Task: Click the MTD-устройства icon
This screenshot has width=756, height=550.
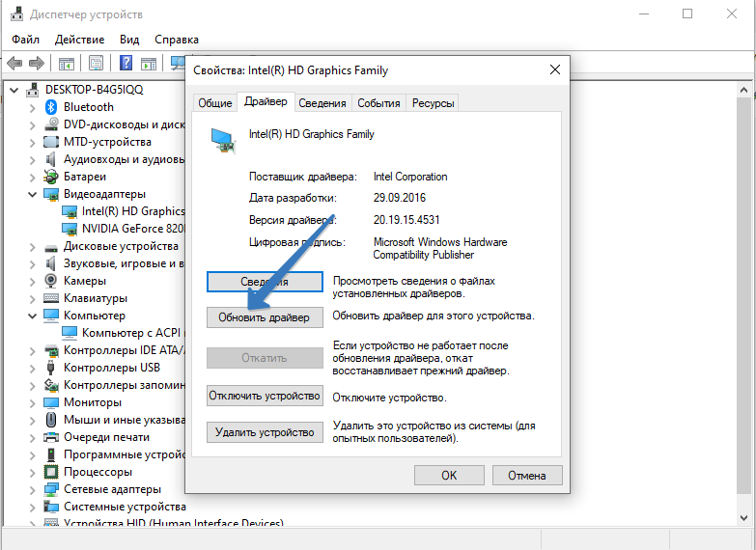Action: point(51,142)
